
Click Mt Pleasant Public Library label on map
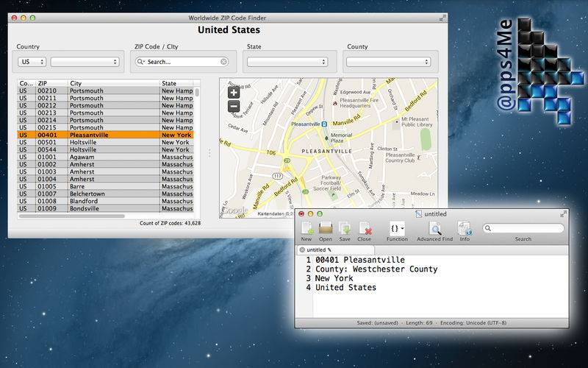[417, 121]
